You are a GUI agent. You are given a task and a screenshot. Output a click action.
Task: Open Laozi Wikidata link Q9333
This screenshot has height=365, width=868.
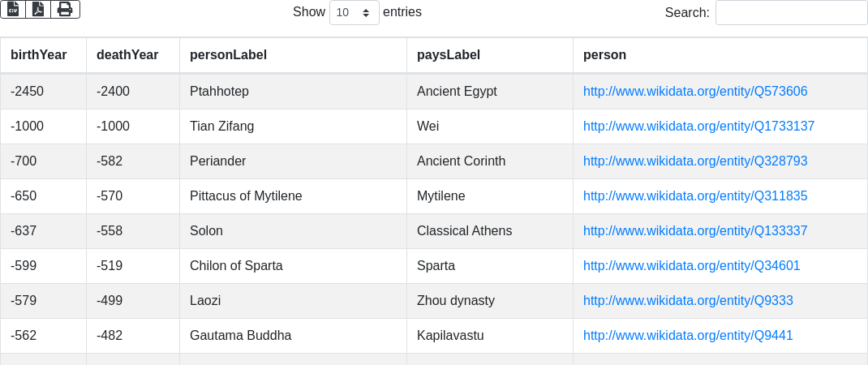click(x=688, y=301)
